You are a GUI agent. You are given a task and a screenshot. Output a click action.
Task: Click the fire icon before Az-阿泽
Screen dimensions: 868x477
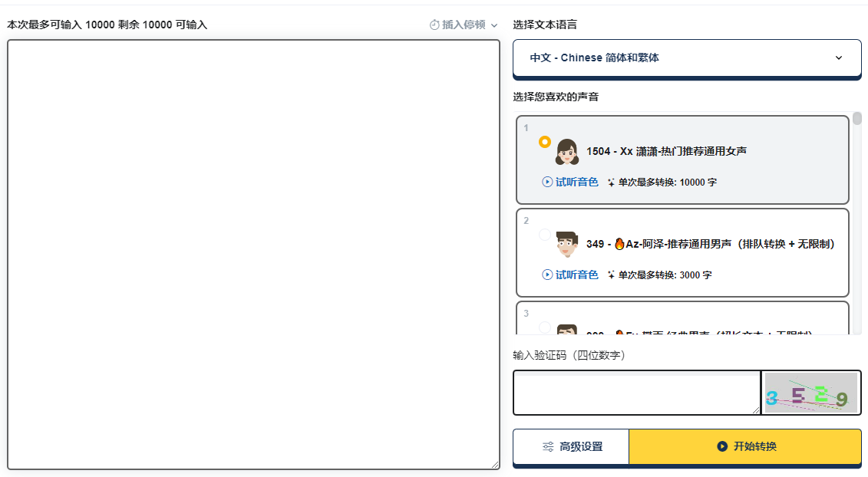619,244
